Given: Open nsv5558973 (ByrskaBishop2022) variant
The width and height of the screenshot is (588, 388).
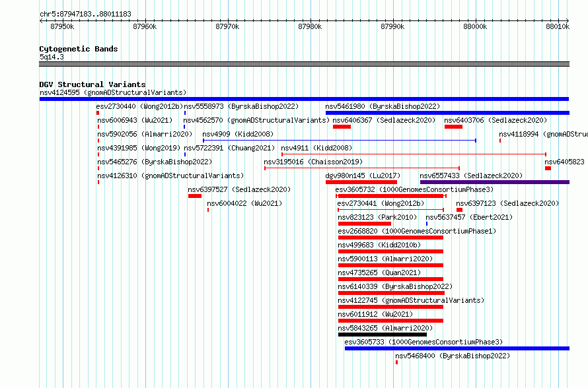Looking at the screenshot, I should tap(241, 106).
